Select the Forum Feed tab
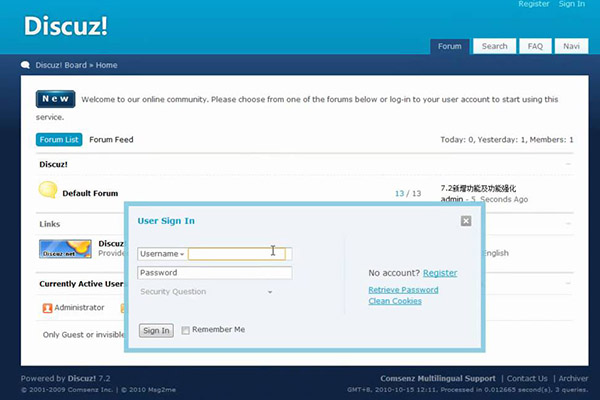This screenshot has width=600, height=400. coord(111,140)
